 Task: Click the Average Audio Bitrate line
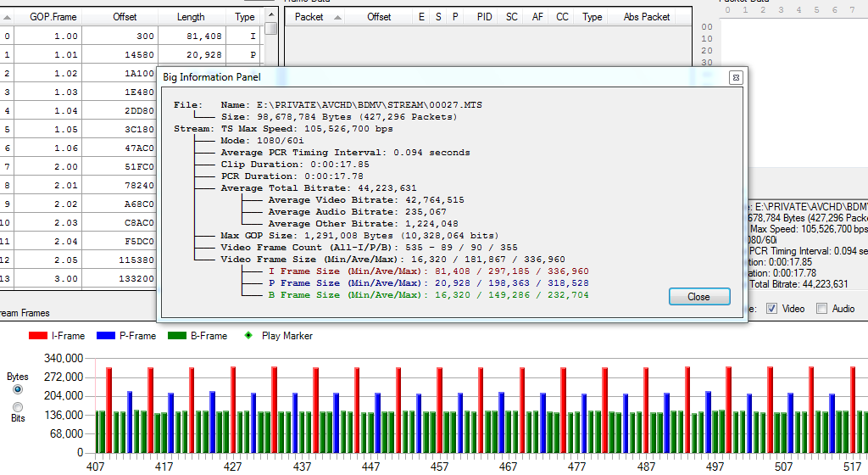(x=357, y=212)
